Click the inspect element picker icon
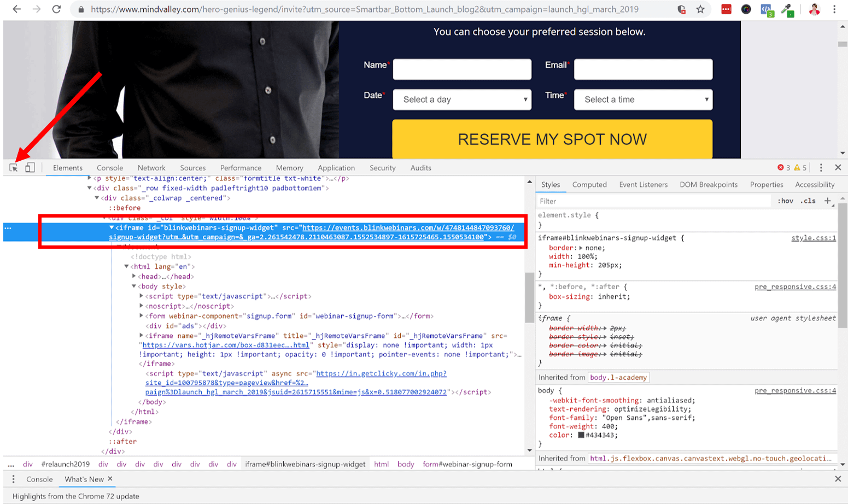 (x=14, y=168)
